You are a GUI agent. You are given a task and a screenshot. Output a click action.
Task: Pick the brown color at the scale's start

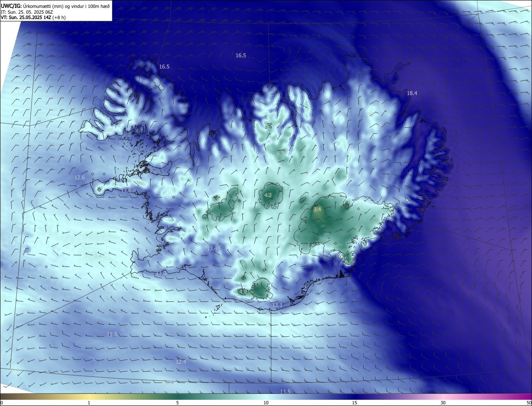tap(4, 396)
